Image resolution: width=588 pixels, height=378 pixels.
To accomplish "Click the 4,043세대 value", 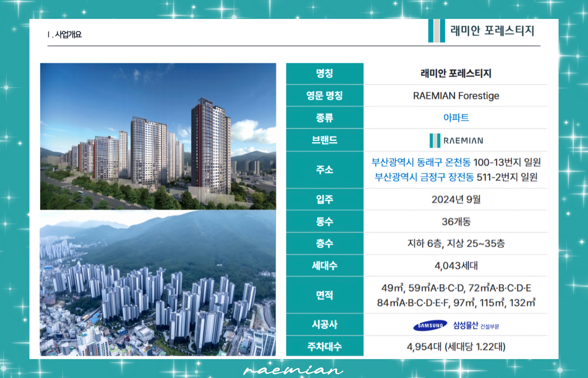I will point(456,266).
